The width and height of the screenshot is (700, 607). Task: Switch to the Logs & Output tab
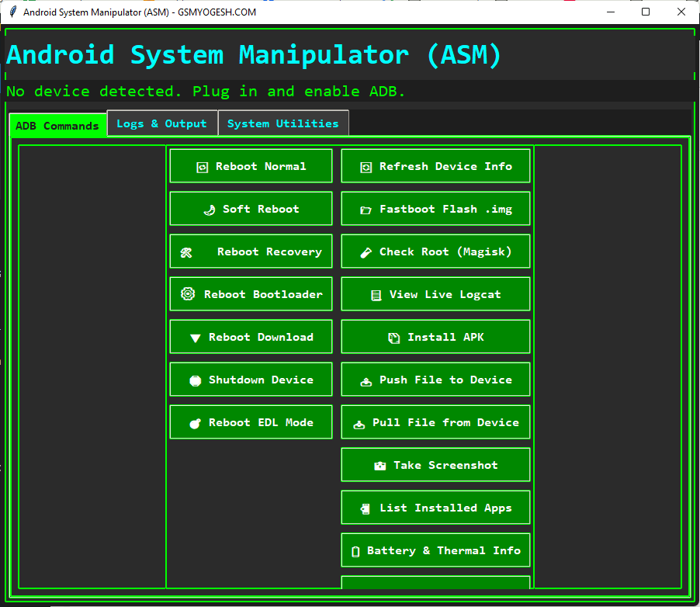click(161, 123)
